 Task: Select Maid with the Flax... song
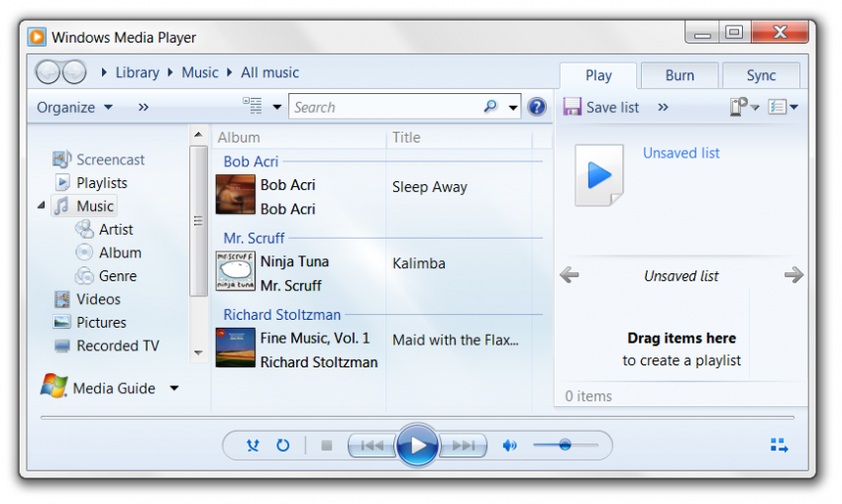tap(456, 341)
